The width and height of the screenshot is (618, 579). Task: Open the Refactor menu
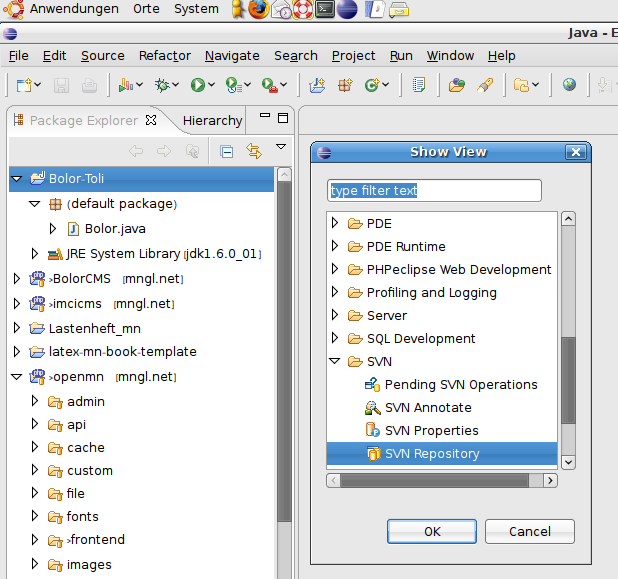coord(165,56)
